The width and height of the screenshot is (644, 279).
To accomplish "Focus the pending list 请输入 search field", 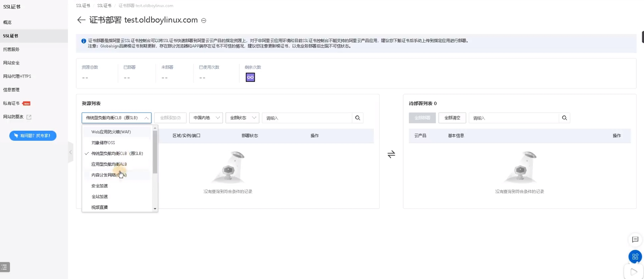I will coord(514,118).
